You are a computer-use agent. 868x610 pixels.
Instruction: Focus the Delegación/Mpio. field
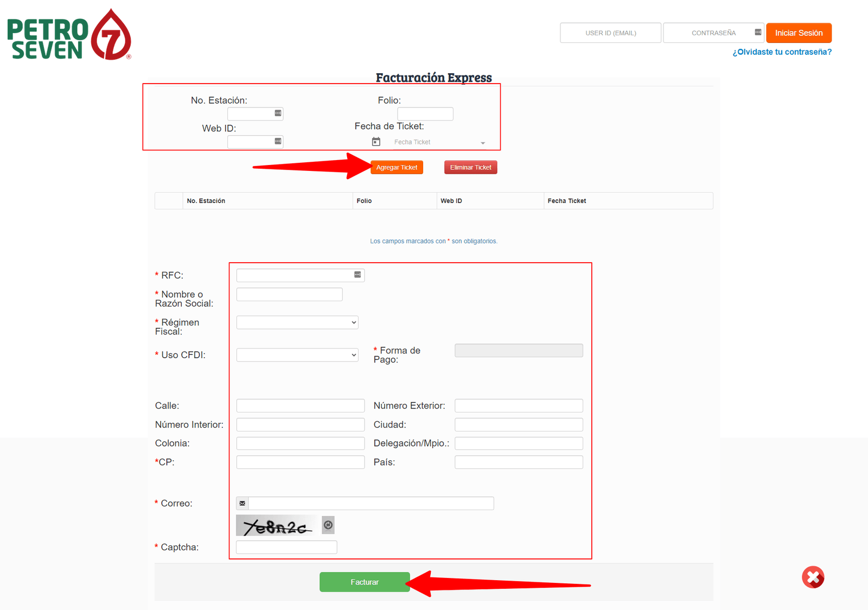pyautogui.click(x=519, y=443)
